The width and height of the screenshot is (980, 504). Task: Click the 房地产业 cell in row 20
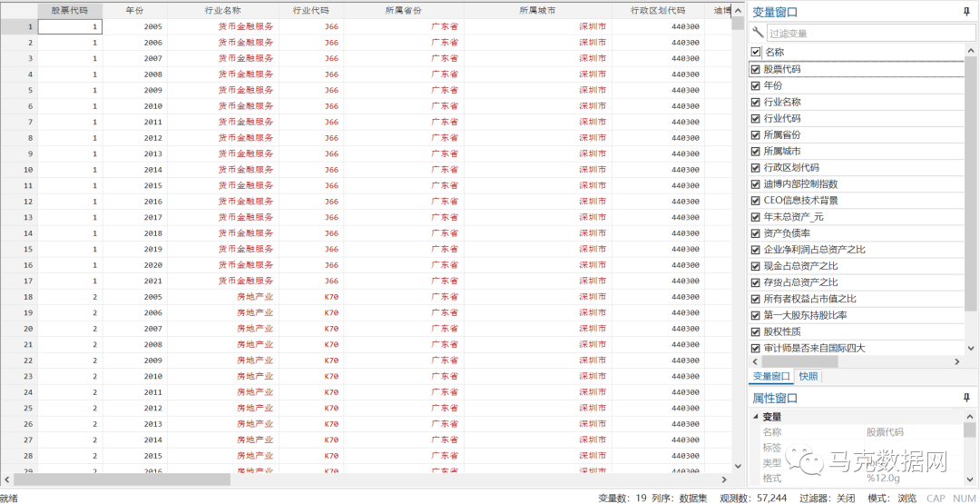point(223,329)
